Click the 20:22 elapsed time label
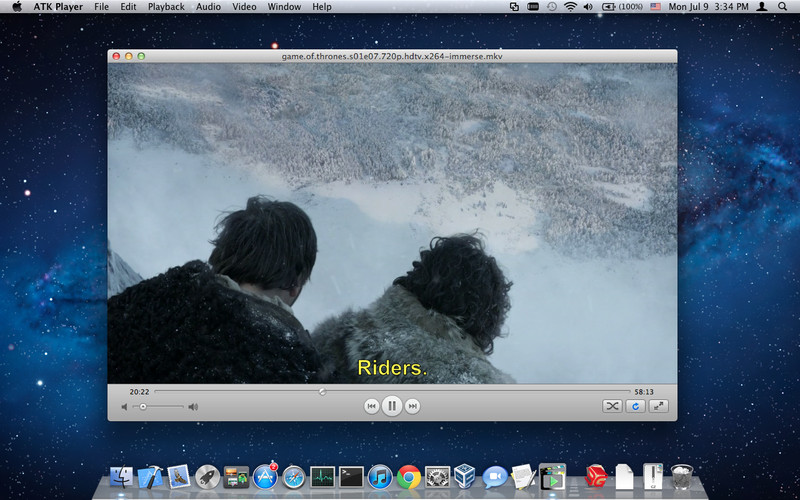800x500 pixels. click(139, 391)
